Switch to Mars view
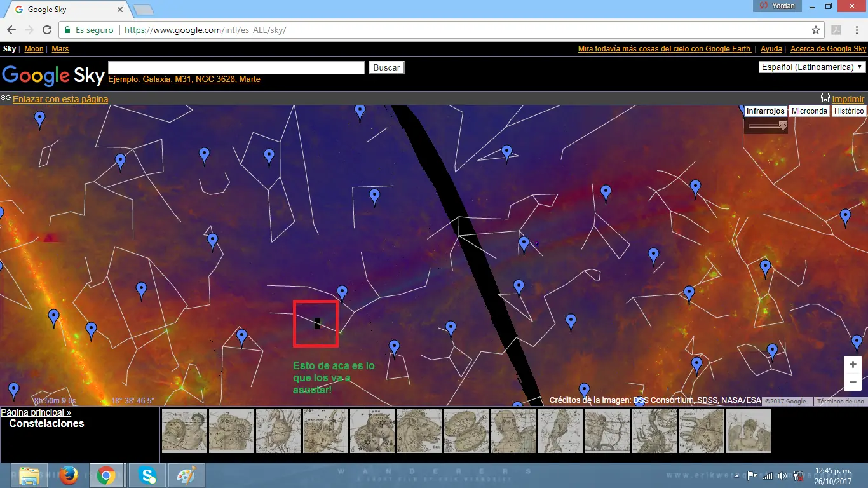 (60, 49)
